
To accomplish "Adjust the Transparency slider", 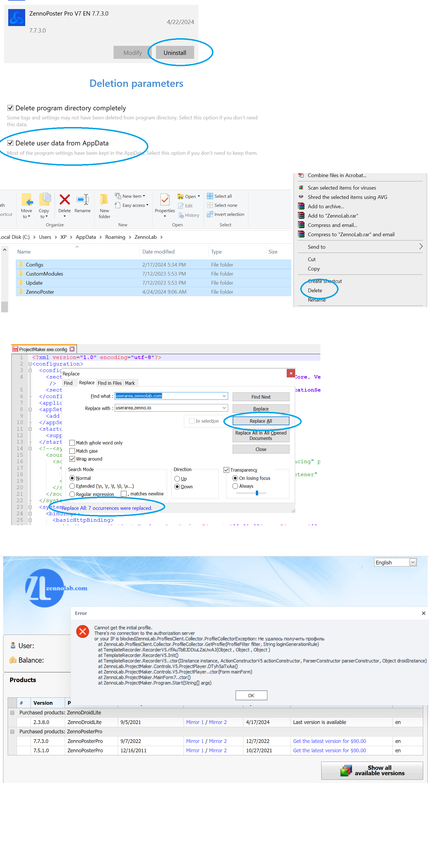I will [x=257, y=493].
